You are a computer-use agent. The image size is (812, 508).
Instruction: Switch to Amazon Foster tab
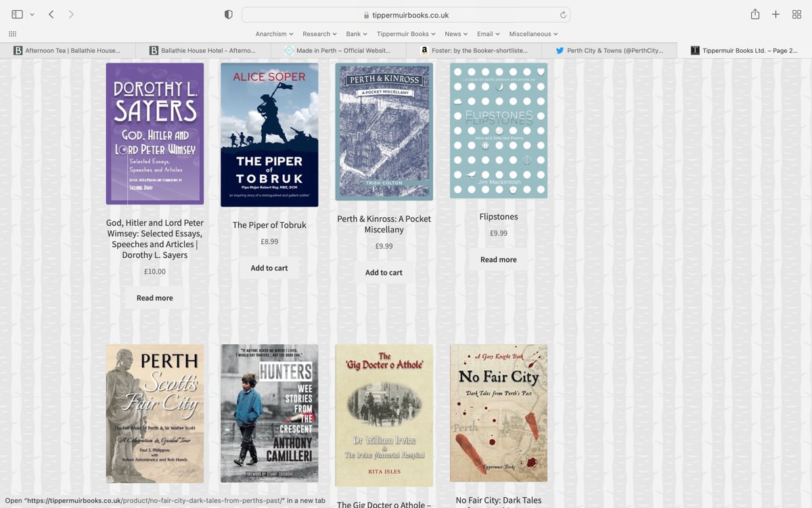pos(474,50)
